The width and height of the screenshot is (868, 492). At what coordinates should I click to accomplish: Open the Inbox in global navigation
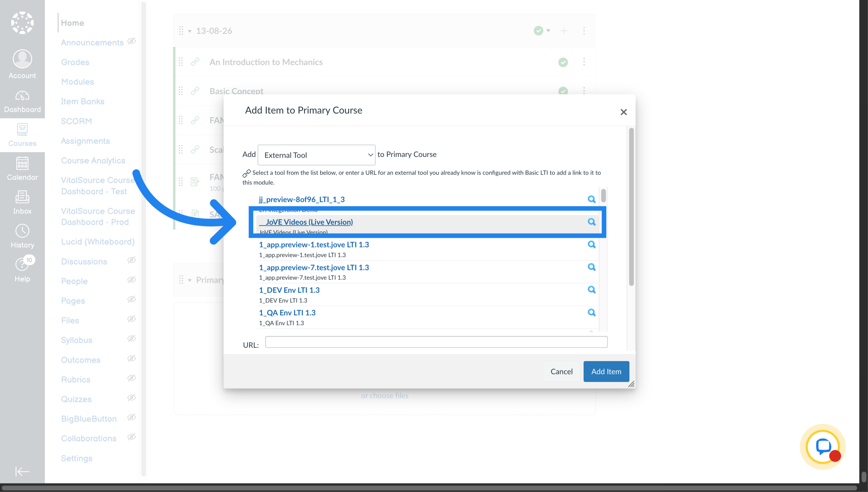(22, 203)
